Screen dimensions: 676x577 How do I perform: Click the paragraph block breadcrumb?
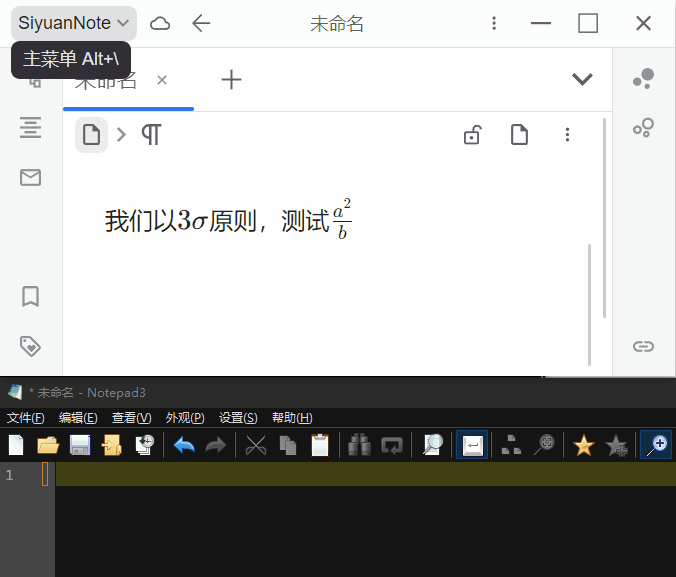click(151, 135)
